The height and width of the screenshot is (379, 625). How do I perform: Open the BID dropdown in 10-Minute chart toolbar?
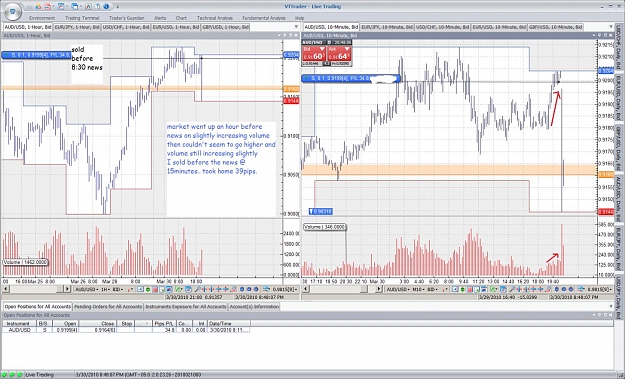(x=432, y=289)
